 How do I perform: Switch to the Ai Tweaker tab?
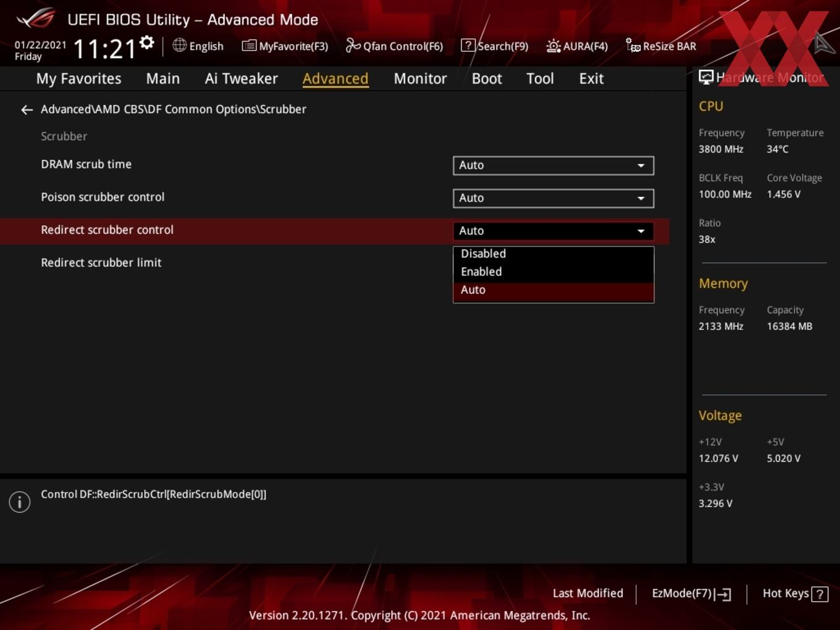241,78
